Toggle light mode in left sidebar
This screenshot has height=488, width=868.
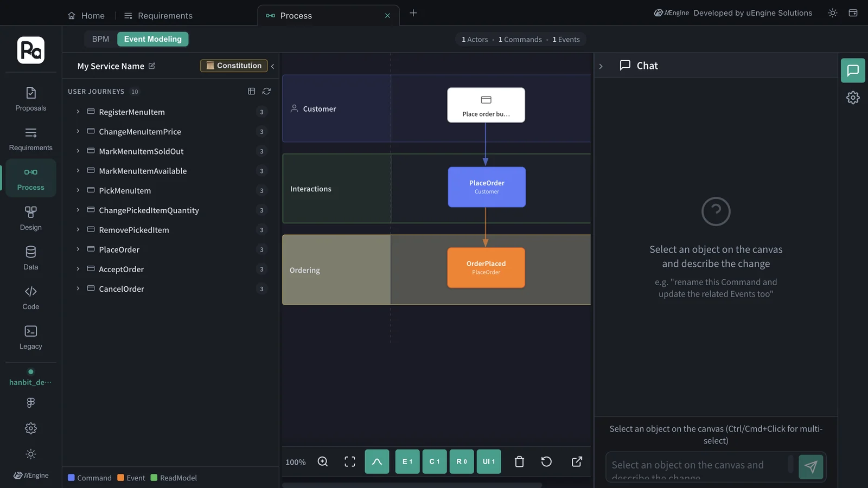point(31,454)
